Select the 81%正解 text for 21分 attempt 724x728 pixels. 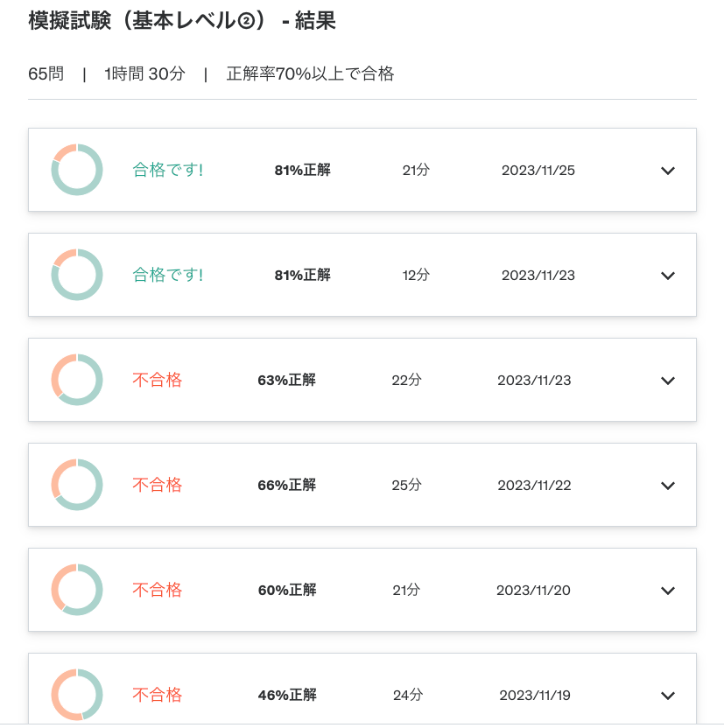tap(302, 170)
